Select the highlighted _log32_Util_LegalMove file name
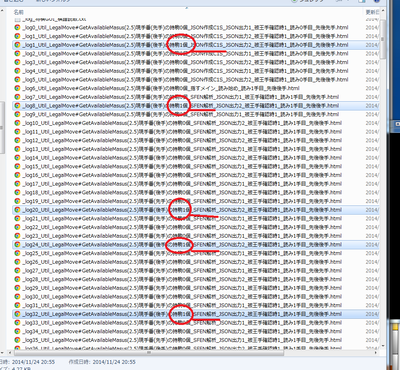The image size is (400, 370). (x=182, y=314)
